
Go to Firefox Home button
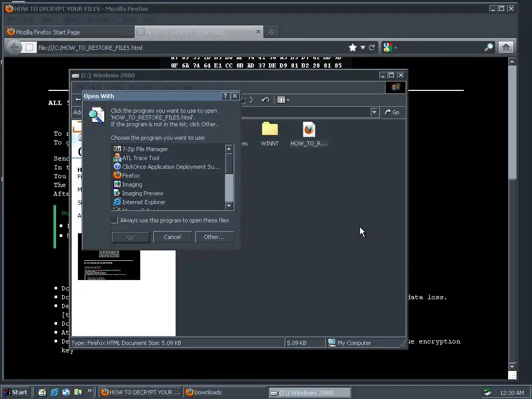click(x=506, y=47)
